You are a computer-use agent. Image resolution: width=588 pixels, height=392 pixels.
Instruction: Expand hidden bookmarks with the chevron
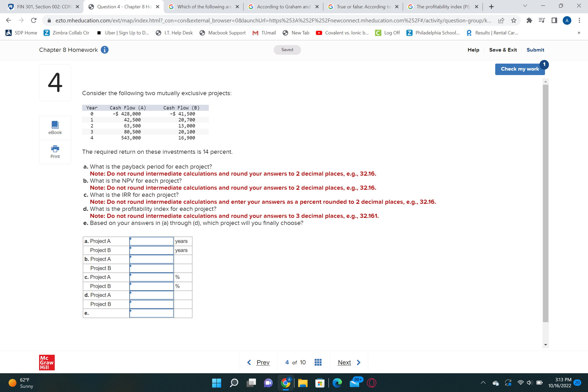579,33
